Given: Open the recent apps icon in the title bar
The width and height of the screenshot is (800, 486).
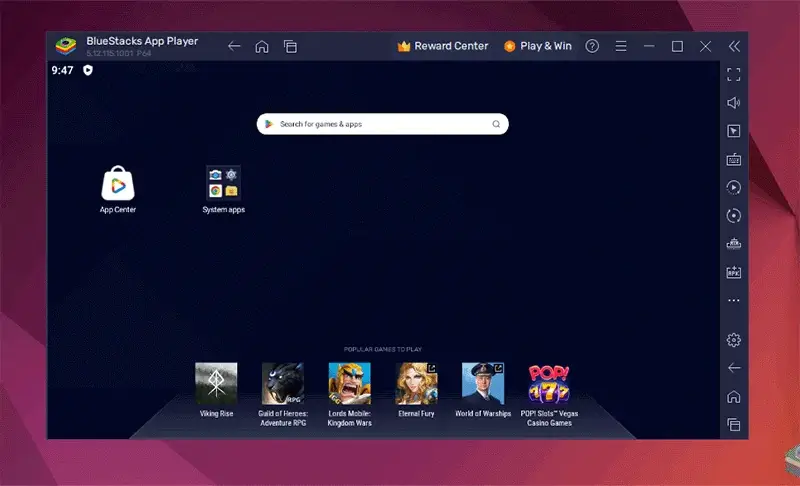Looking at the screenshot, I should coord(290,46).
